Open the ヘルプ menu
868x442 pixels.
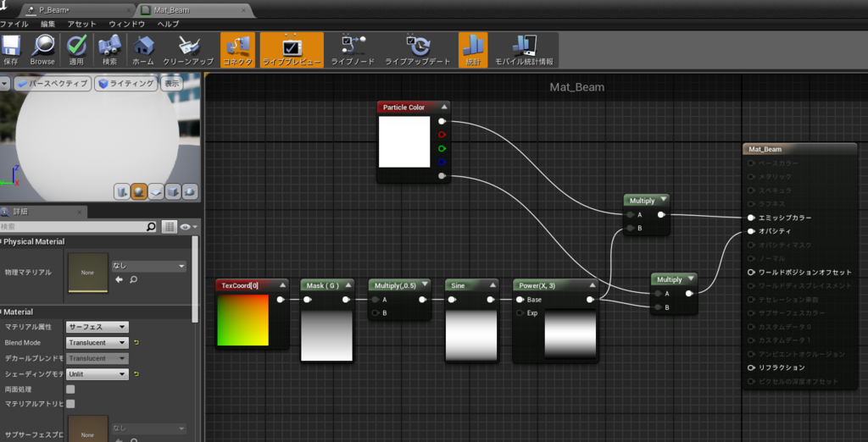pos(169,25)
